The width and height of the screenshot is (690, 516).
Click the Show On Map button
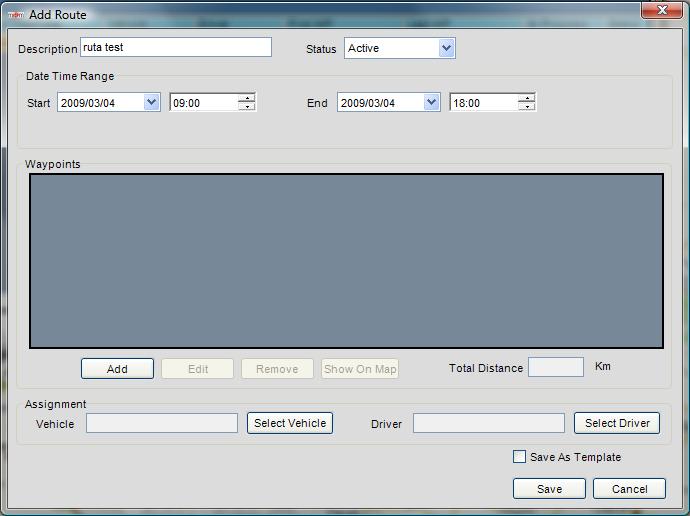point(360,369)
